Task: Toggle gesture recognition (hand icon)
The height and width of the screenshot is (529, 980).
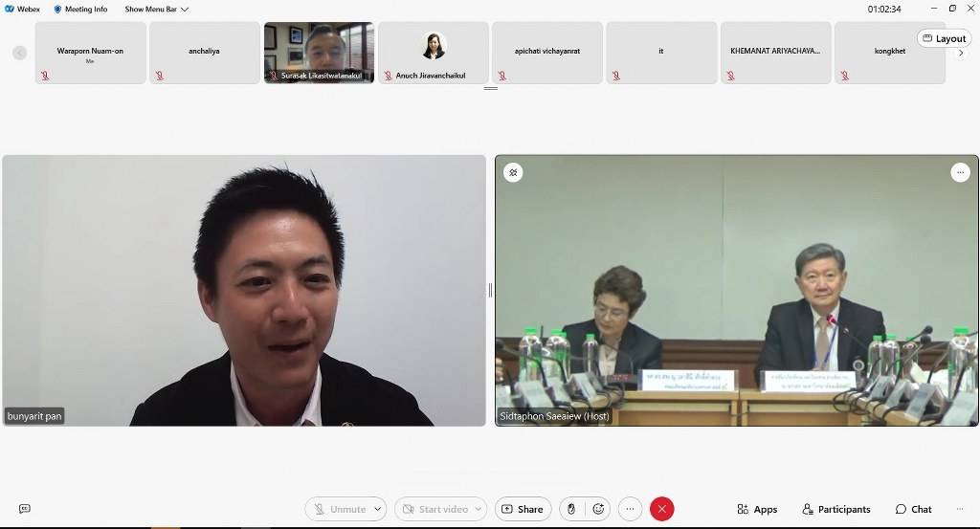Action: coord(571,509)
